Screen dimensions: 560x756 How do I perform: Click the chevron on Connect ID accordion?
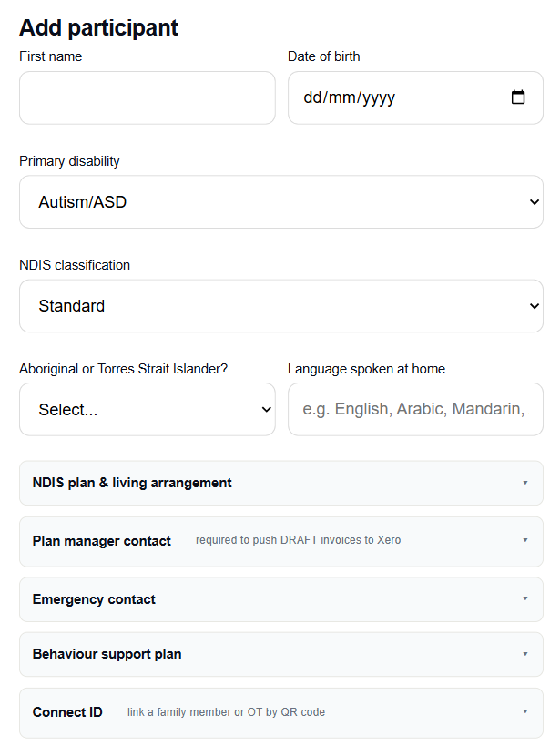tap(525, 711)
